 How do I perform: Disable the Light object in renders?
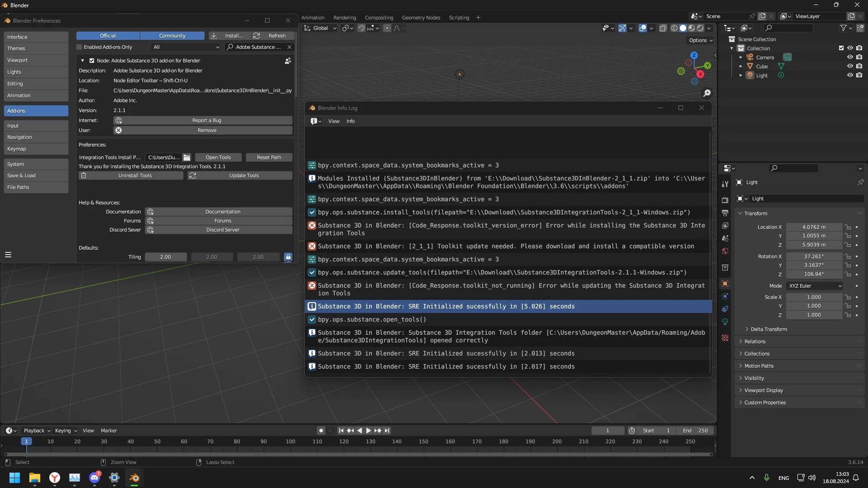point(859,76)
